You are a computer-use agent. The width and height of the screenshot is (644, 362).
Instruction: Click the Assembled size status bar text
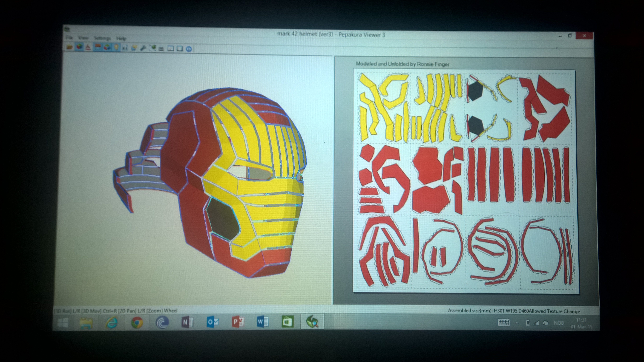click(x=514, y=311)
